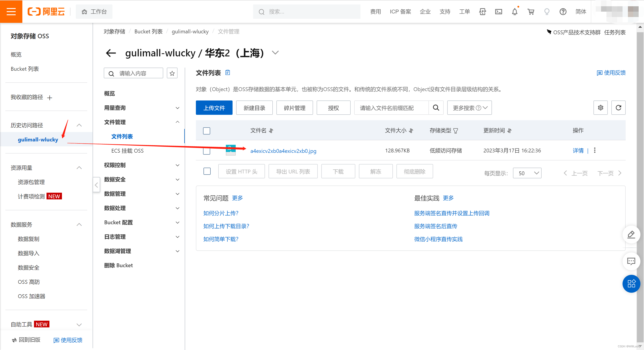The height and width of the screenshot is (350, 644).
Task: Open the per-page 50 dropdown
Action: coord(527,173)
